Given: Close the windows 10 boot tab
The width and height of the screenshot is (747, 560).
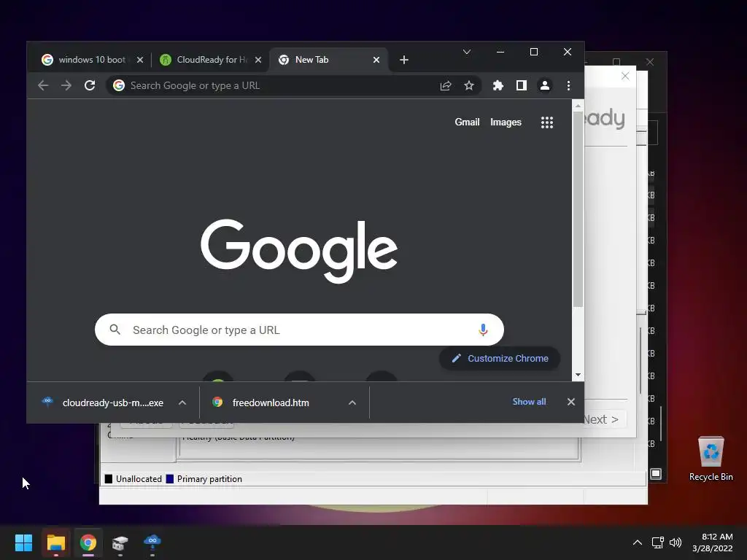Looking at the screenshot, I should pos(139,60).
